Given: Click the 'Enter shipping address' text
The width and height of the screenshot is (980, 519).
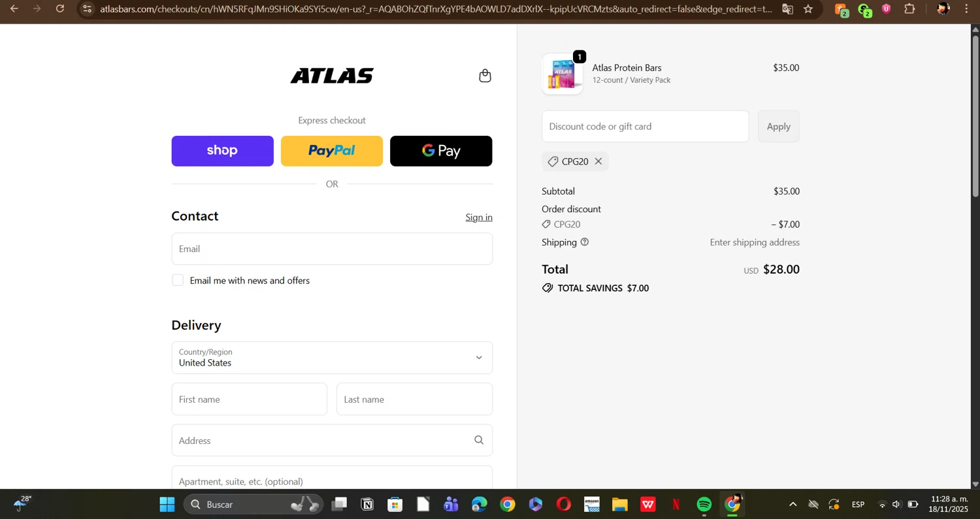Looking at the screenshot, I should pos(755,242).
